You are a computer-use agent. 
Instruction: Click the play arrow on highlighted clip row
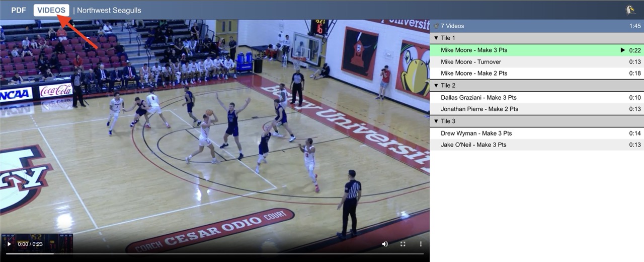click(x=623, y=50)
